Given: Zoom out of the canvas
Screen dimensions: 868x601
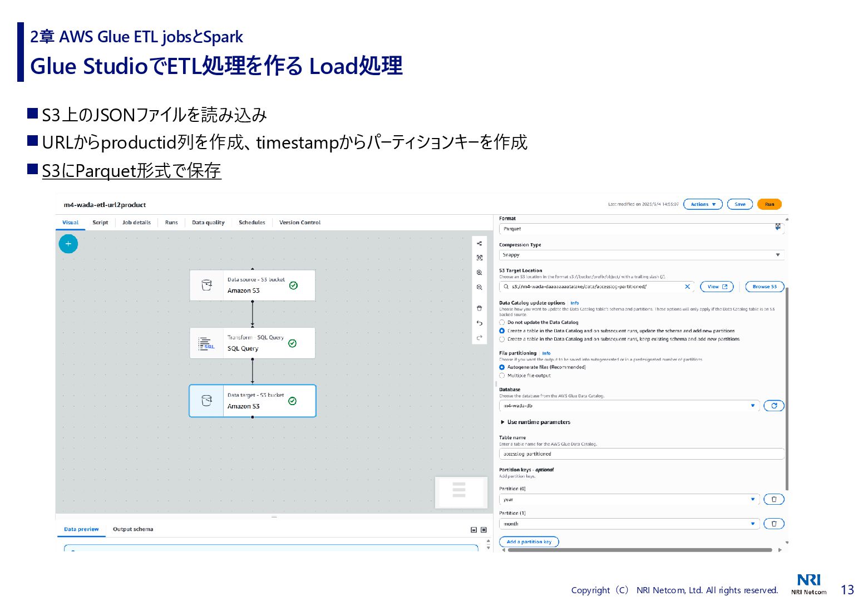Looking at the screenshot, I should tap(479, 287).
